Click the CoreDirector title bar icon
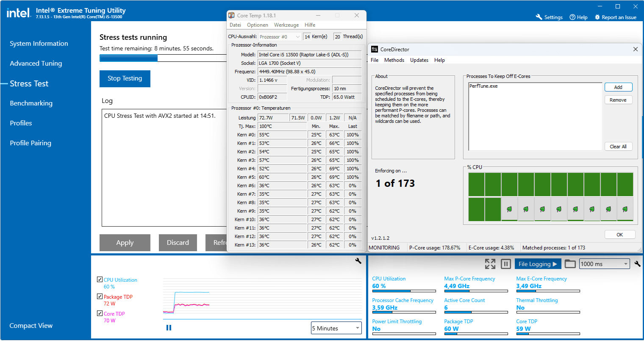644x341 pixels. click(374, 49)
